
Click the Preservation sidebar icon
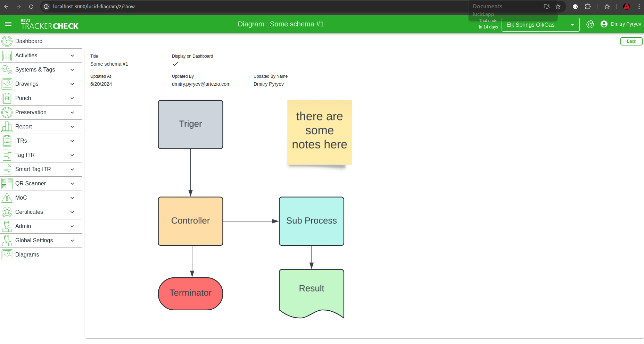click(x=7, y=112)
